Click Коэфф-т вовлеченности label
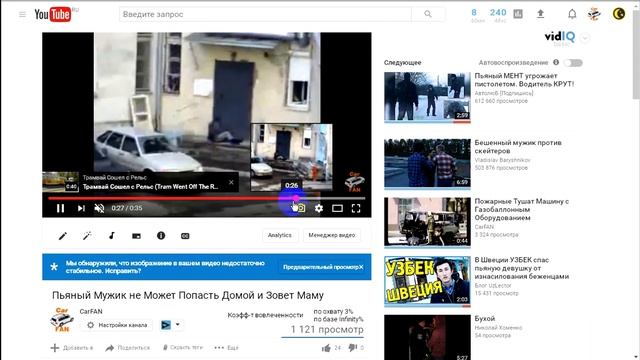This screenshot has width=640, height=360. [265, 315]
